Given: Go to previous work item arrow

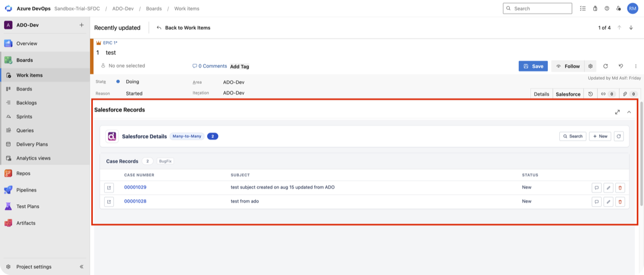Looking at the screenshot, I should 619,27.
